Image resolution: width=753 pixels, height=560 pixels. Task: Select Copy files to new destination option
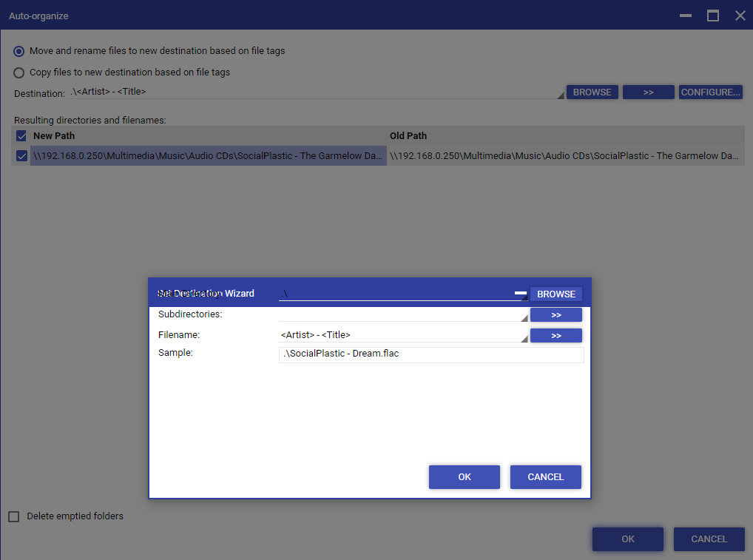19,72
